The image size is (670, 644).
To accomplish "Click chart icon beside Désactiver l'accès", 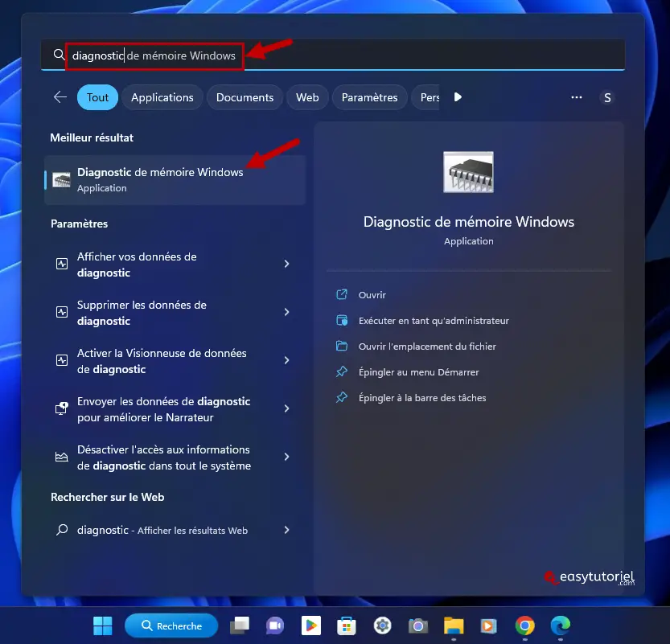I will pyautogui.click(x=62, y=457).
